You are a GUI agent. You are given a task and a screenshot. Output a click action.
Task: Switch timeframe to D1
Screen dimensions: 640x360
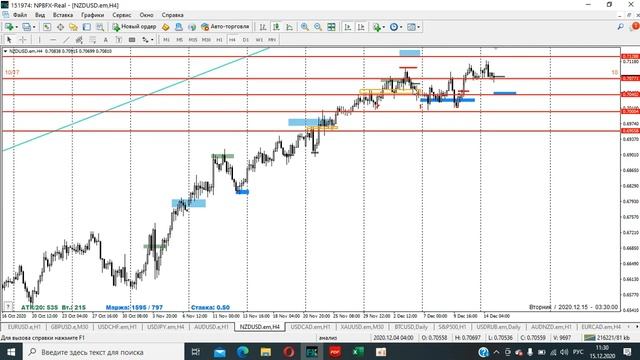point(246,40)
